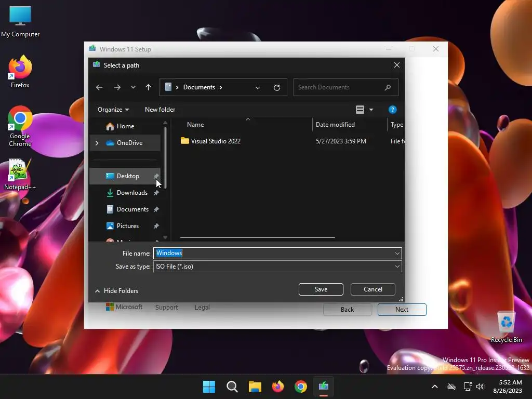Click the down arrow of navigation pane scrollbar

[165, 237]
